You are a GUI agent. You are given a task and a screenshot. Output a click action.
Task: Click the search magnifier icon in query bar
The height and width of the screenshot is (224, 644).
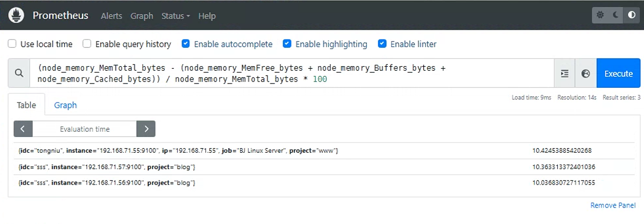point(19,73)
